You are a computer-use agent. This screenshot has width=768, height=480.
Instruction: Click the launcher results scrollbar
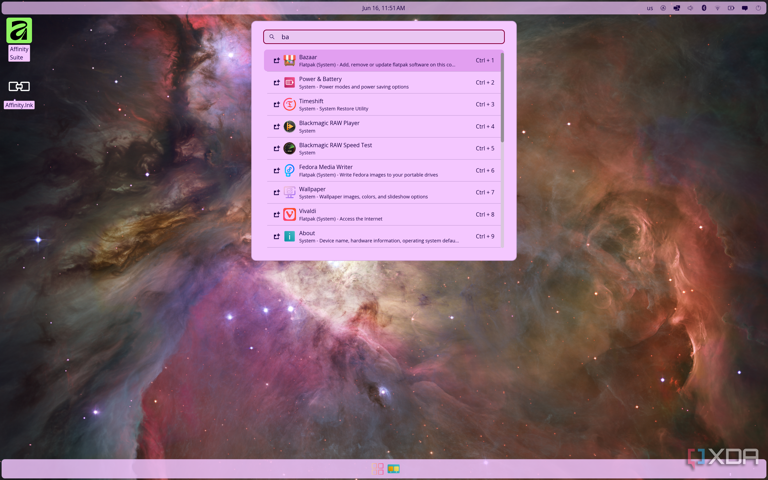503,97
